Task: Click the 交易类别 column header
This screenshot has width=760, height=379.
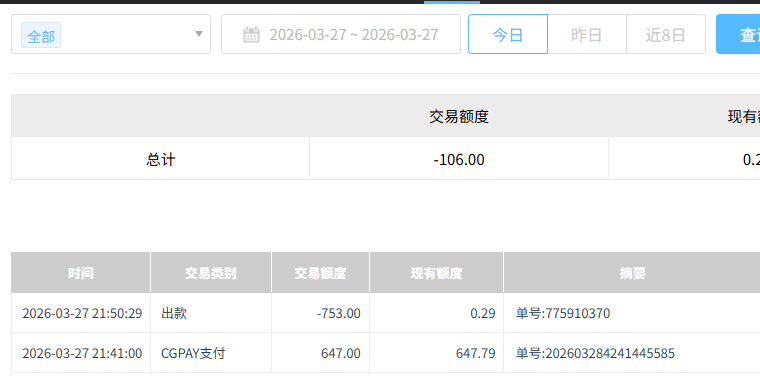Action: [210, 273]
